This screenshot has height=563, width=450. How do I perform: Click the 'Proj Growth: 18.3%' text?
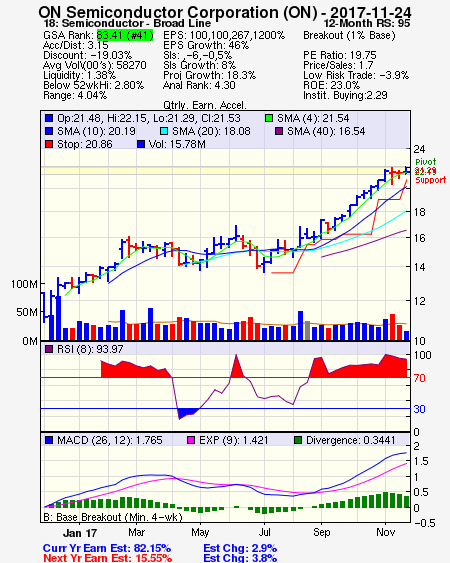tap(209, 75)
